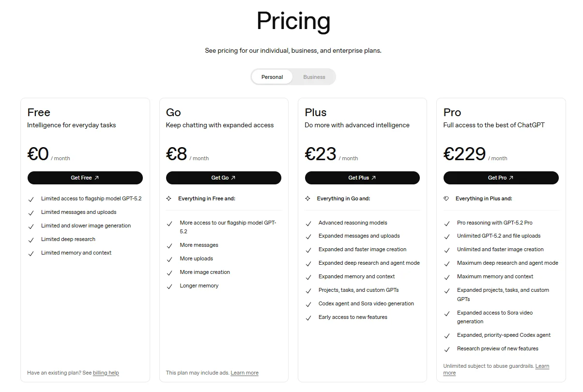The image size is (583, 392).
Task: Click the Free plan heading
Action: coord(38,112)
